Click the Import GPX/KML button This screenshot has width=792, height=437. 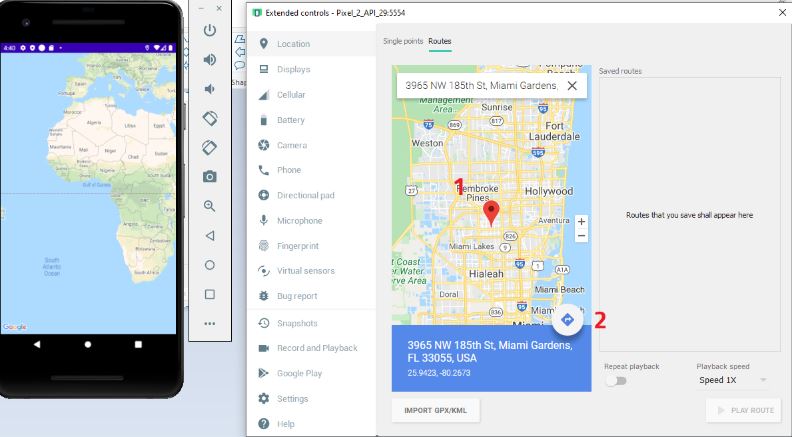(435, 411)
